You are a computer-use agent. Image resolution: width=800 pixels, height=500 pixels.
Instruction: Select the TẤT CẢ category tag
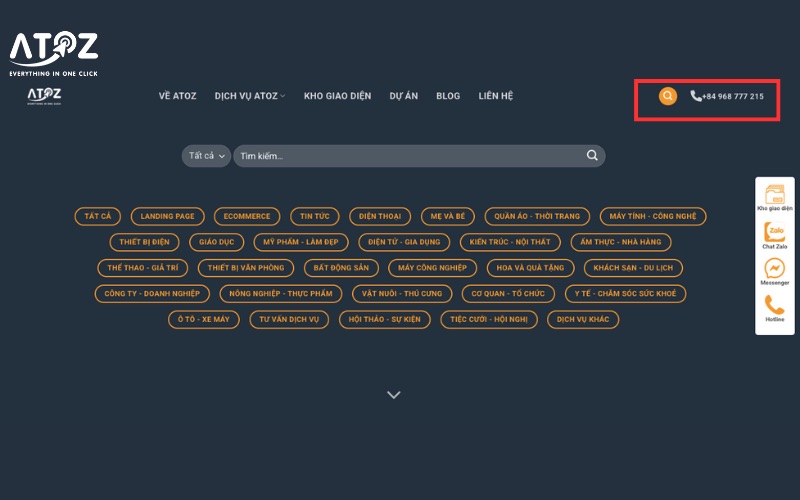click(x=97, y=216)
